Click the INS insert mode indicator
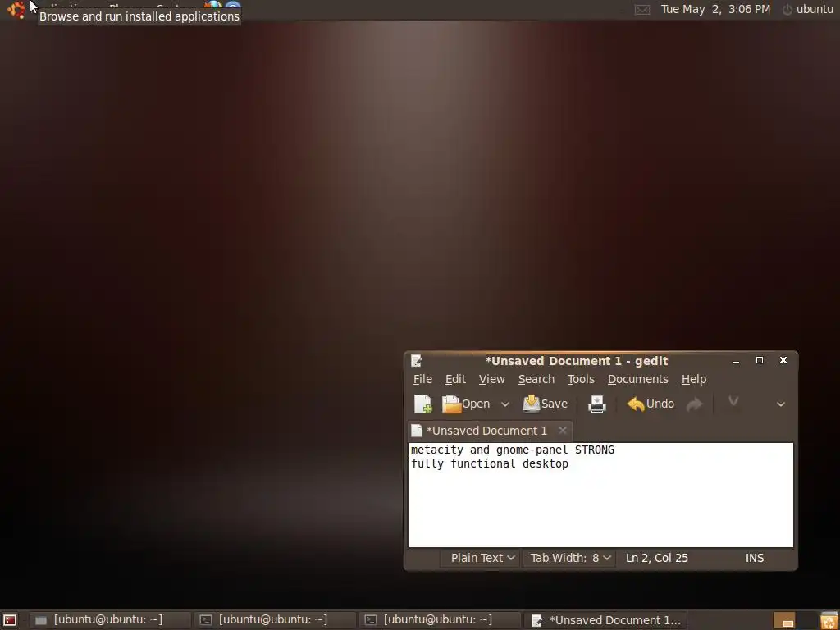 (755, 558)
